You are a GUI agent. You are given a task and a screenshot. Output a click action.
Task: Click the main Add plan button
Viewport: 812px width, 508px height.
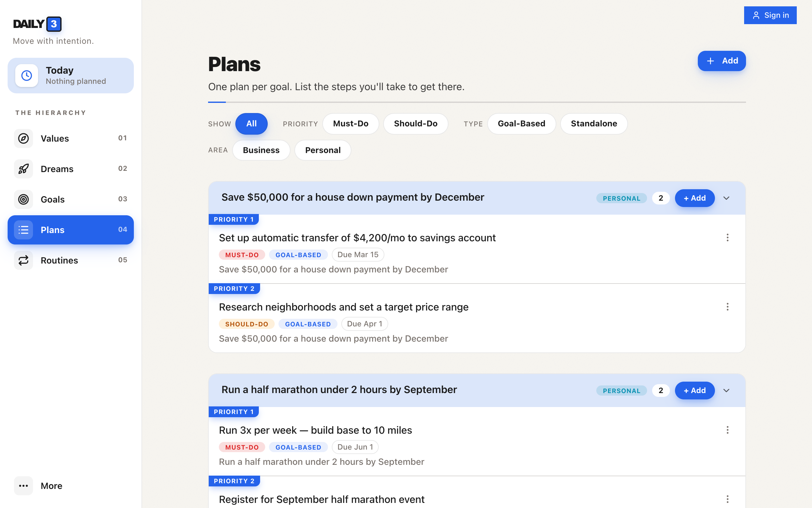pyautogui.click(x=722, y=61)
